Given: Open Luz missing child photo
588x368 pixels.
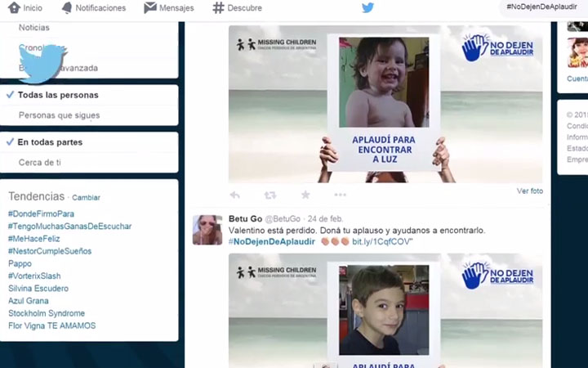Looking at the screenshot, I should click(x=385, y=104).
